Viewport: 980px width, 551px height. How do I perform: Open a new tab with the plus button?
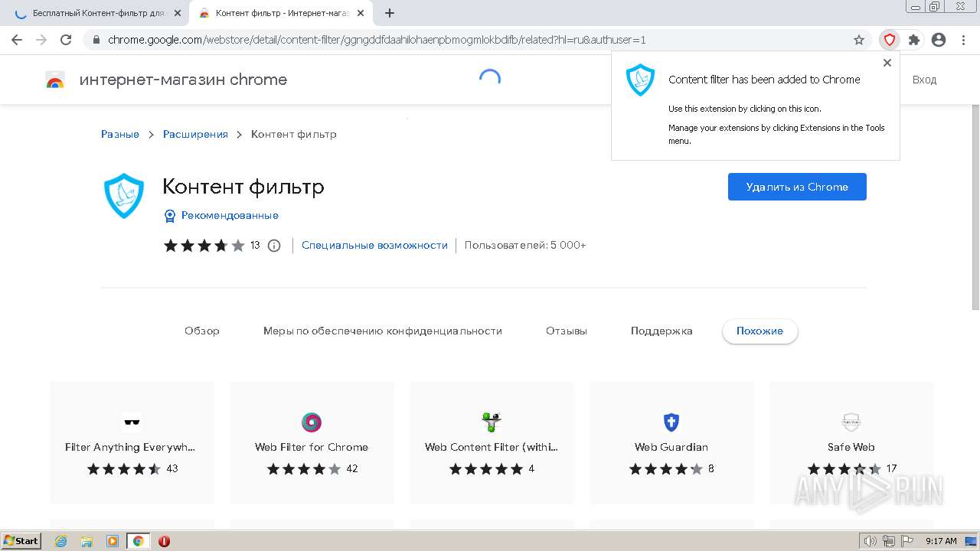[389, 13]
